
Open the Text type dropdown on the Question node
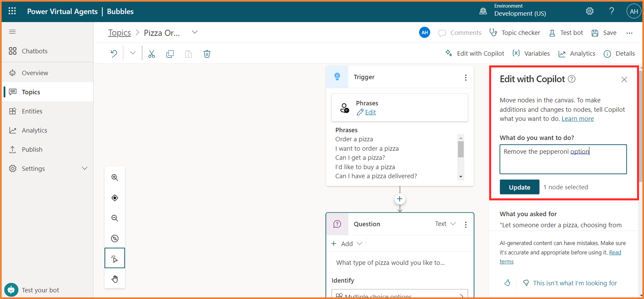click(445, 224)
